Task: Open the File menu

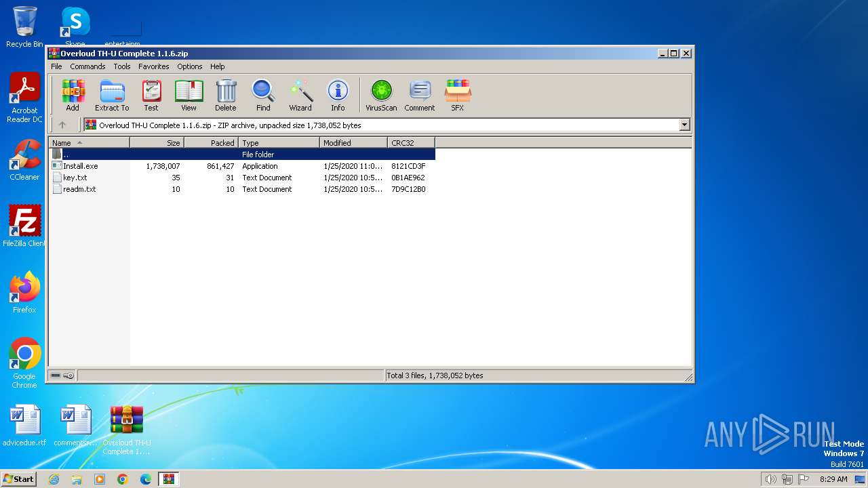Action: 56,66
